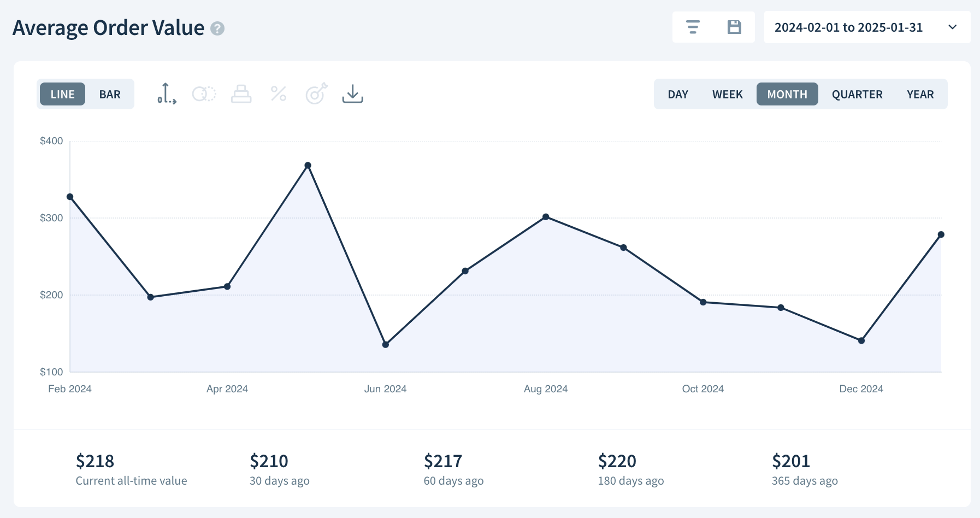
Task: Expand the date range chevron arrow
Action: (953, 27)
